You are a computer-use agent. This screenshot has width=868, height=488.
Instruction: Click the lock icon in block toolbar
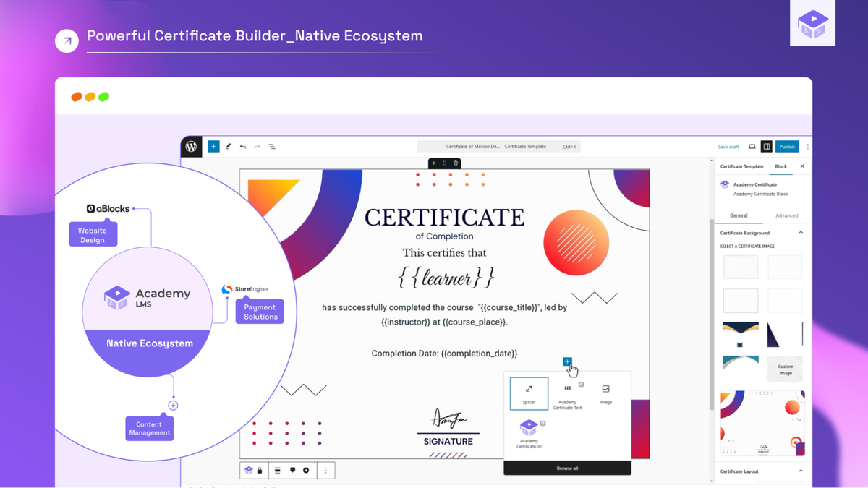pos(260,471)
